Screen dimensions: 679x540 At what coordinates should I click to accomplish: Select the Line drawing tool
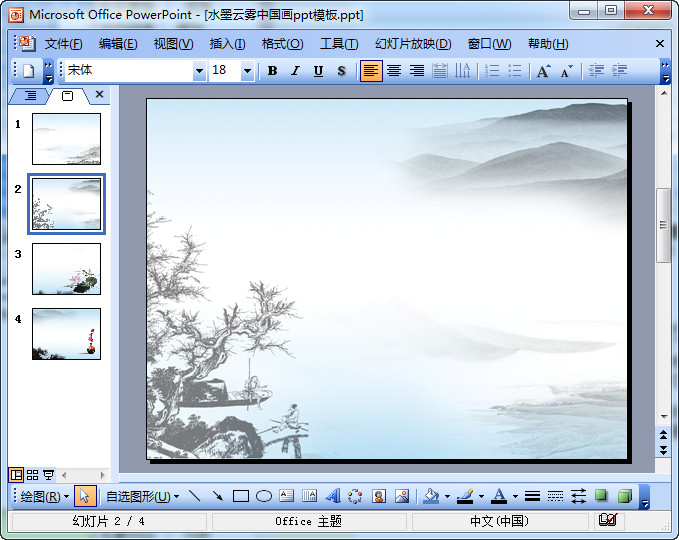click(195, 496)
